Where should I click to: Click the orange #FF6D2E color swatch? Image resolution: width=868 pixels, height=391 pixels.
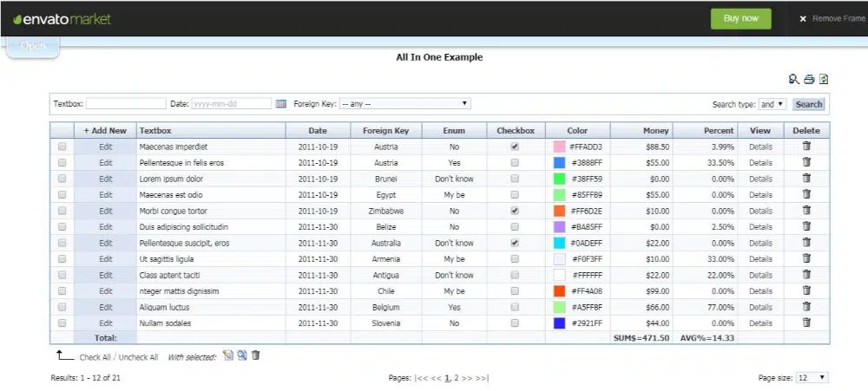(559, 211)
